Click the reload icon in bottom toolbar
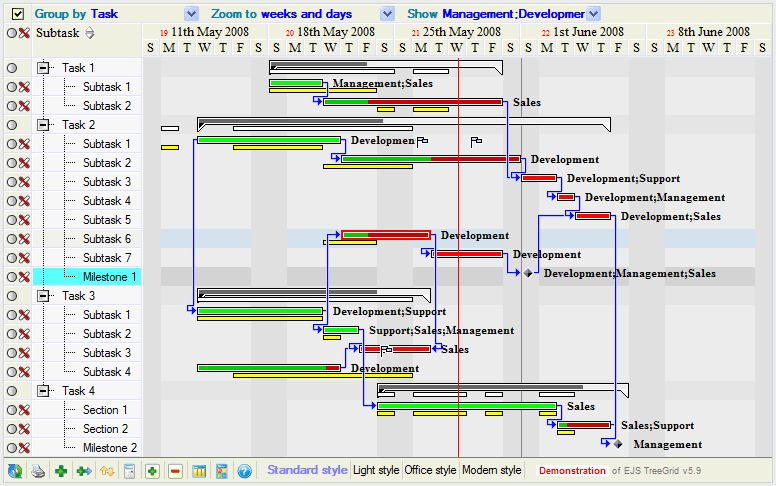The width and height of the screenshot is (776, 486). click(x=14, y=471)
